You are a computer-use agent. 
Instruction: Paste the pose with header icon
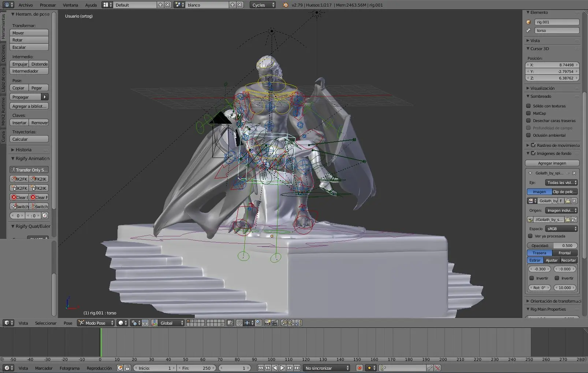[x=291, y=323]
